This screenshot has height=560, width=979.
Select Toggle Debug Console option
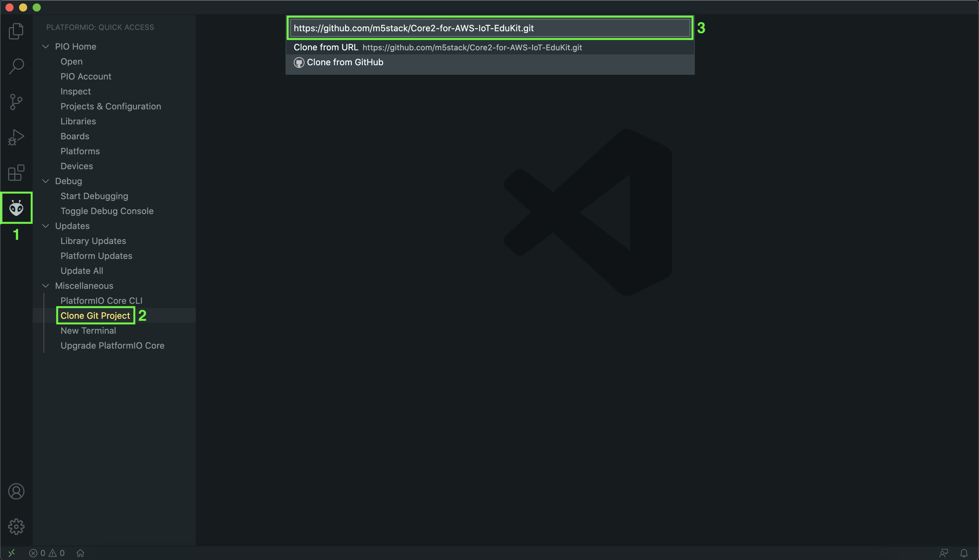click(107, 210)
